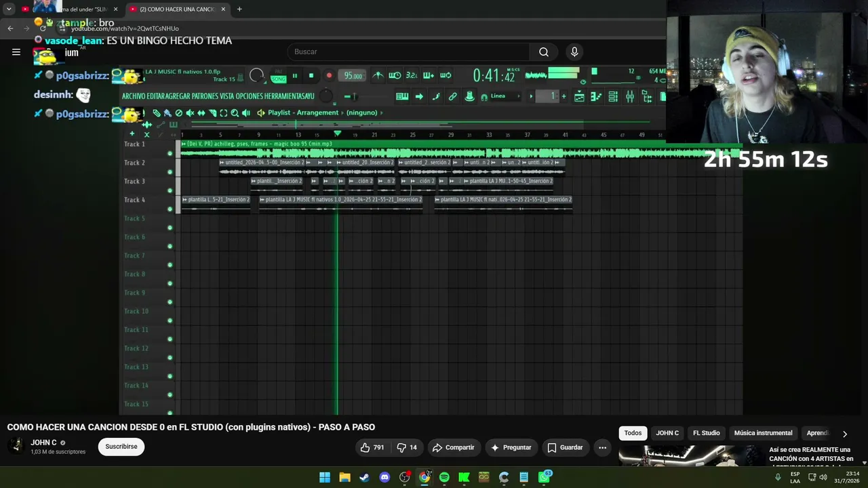This screenshot has width=868, height=488.
Task: Open the FL Studio playlist view icon
Action: coord(579,96)
